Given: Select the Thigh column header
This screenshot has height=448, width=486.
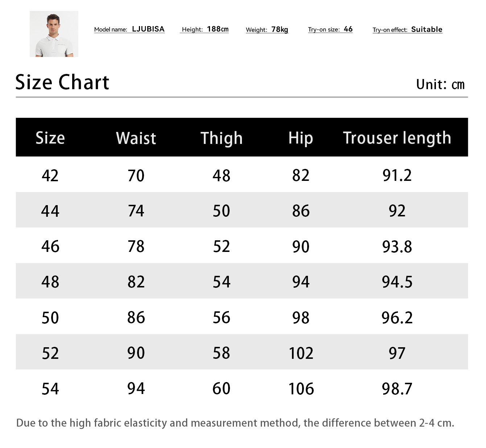Looking at the screenshot, I should [x=221, y=138].
